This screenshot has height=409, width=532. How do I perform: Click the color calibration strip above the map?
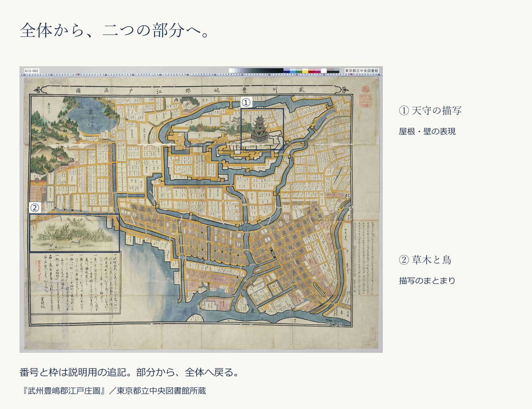284,70
